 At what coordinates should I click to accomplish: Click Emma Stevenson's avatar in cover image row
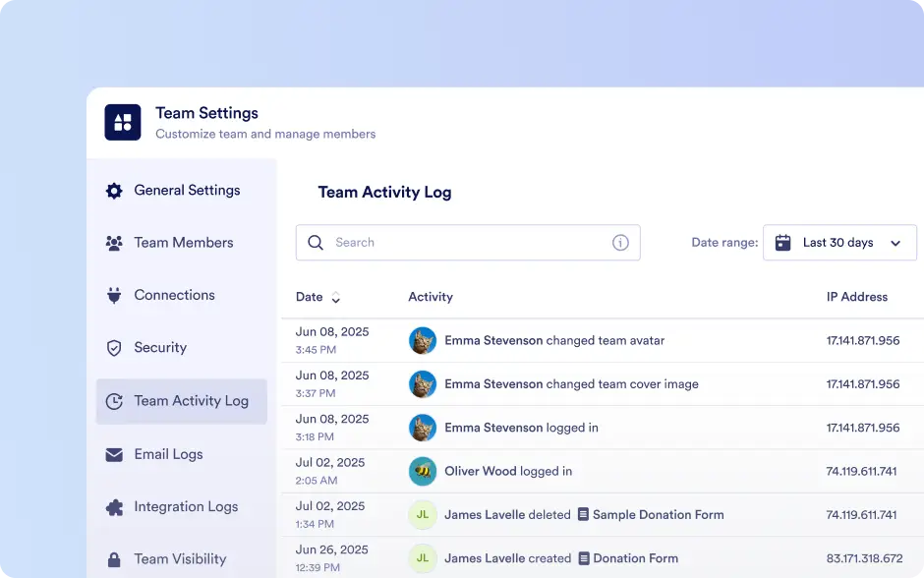423,384
